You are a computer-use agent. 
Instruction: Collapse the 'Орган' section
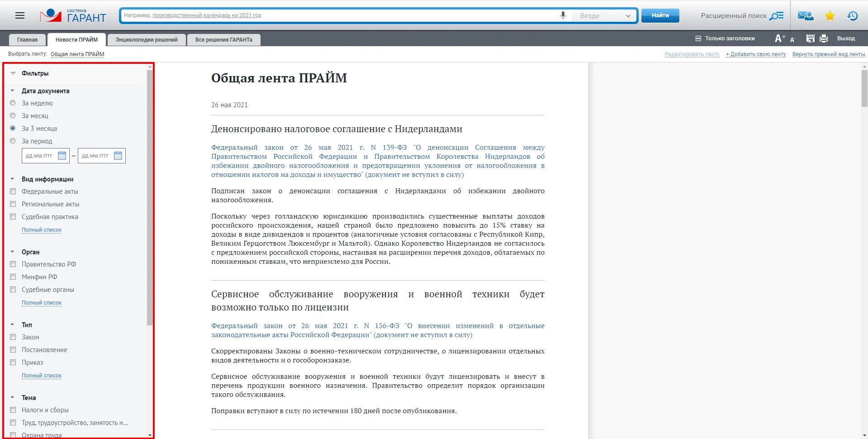[x=13, y=252]
